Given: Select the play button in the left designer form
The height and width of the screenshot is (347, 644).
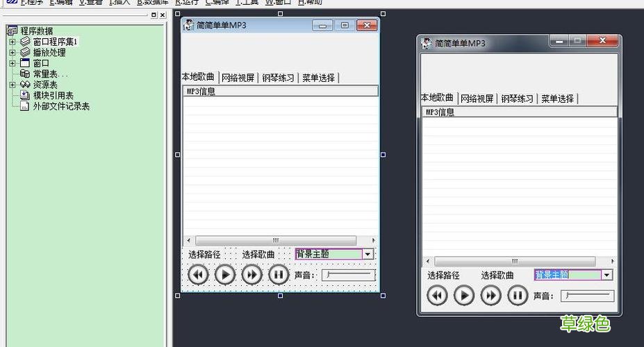Looking at the screenshot, I should (225, 275).
